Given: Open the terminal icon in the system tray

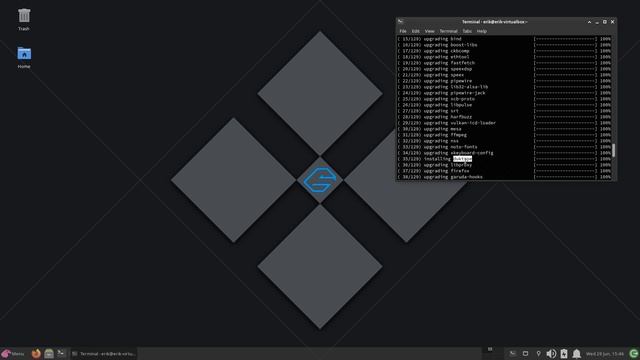Looking at the screenshot, I should 513,353.
